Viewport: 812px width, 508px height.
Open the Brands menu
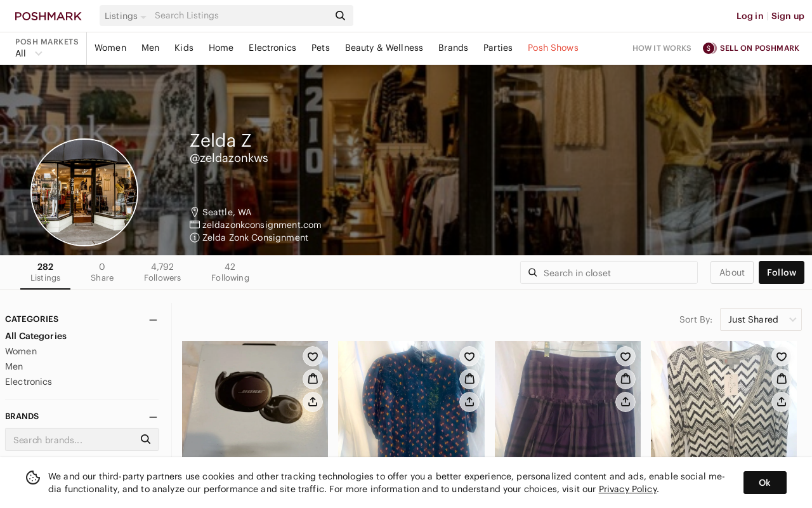[x=453, y=48]
